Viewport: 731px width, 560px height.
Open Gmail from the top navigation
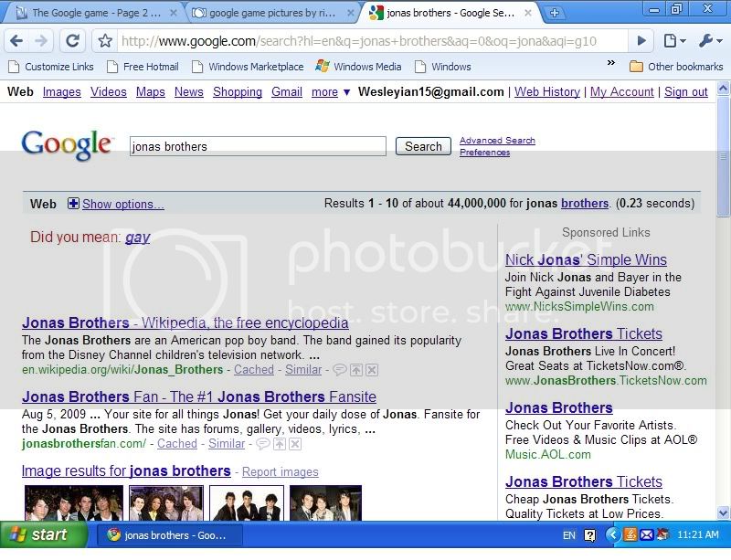287,92
